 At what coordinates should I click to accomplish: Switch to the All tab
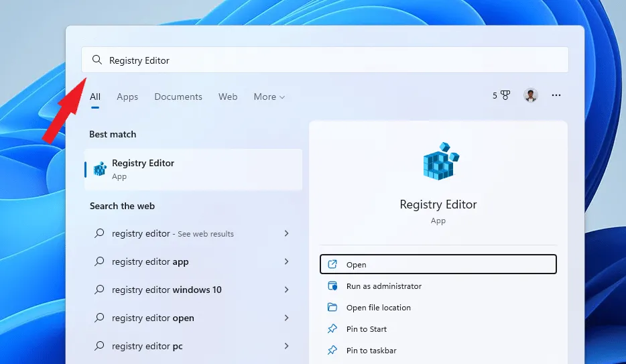[95, 97]
